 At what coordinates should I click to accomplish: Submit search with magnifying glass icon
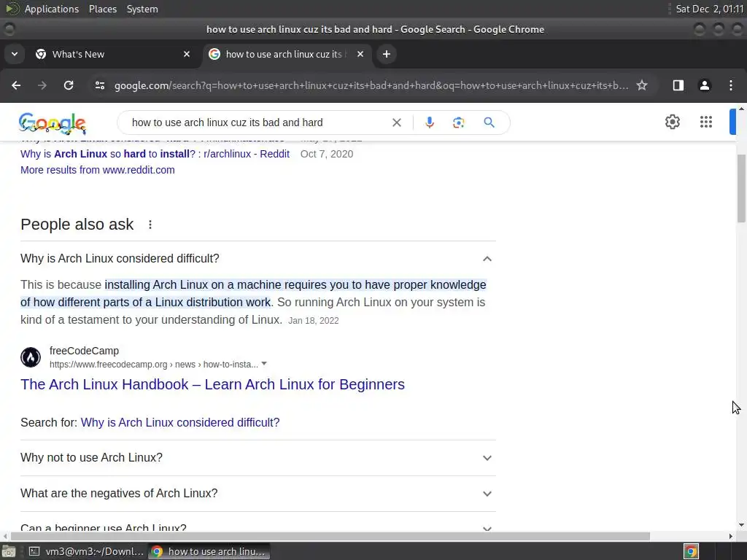click(x=489, y=122)
